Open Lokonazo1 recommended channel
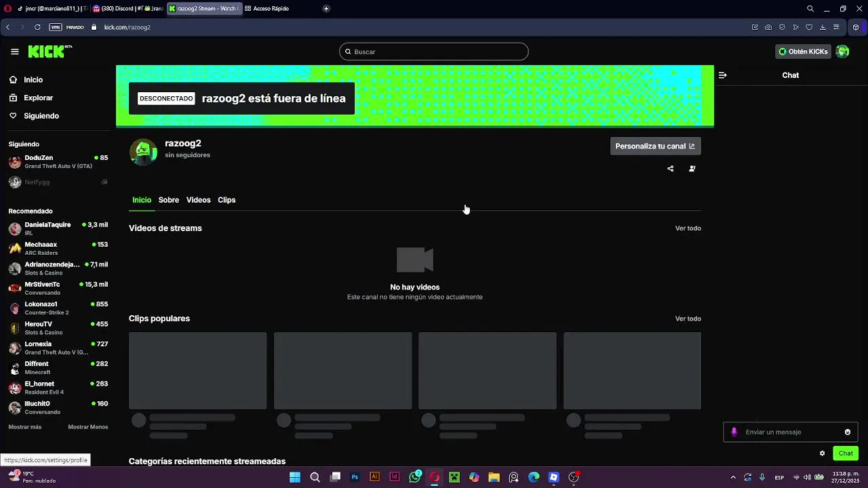Image resolution: width=868 pixels, height=488 pixels. tap(58, 308)
